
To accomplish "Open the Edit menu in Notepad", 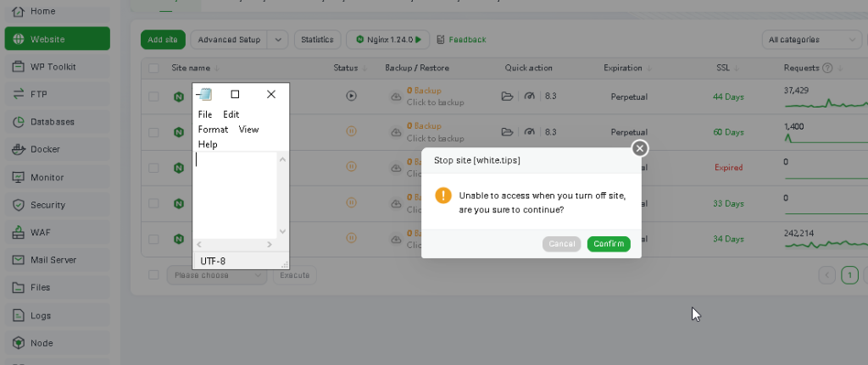I will pyautogui.click(x=231, y=114).
